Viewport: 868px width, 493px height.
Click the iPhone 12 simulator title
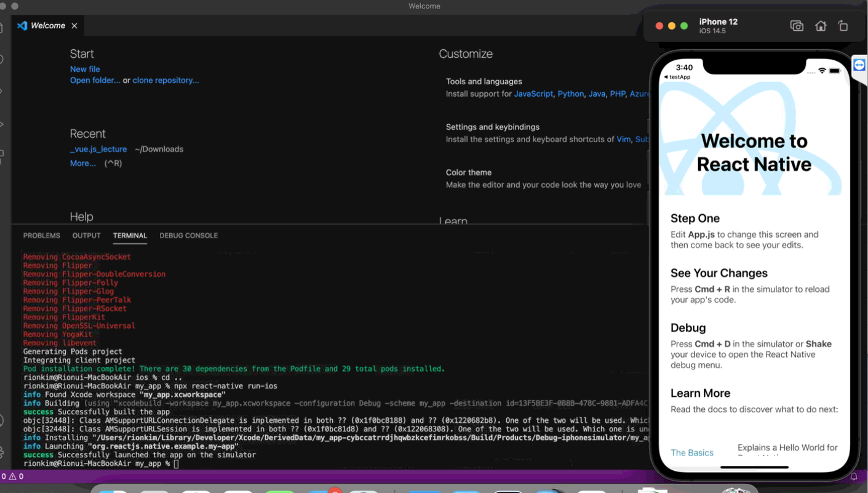[x=719, y=22]
